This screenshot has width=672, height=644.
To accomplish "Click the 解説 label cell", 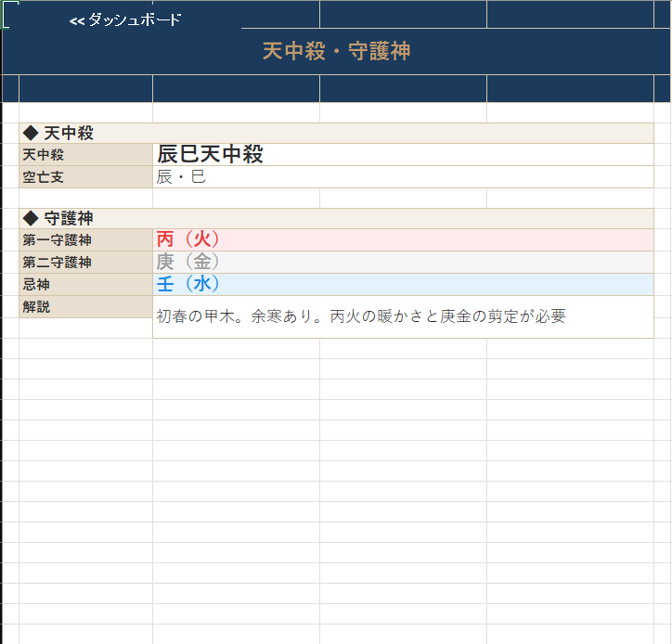I will pos(85,307).
